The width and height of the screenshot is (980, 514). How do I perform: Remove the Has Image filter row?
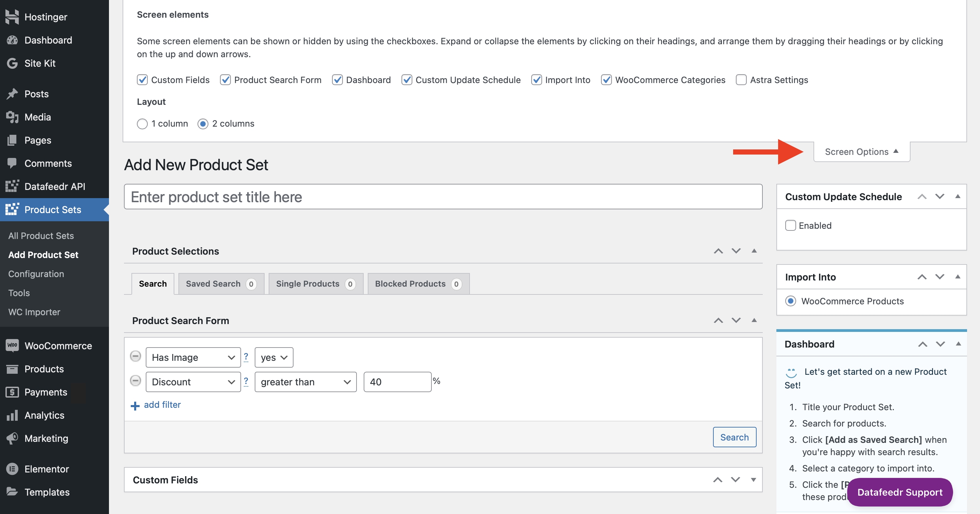(x=136, y=356)
